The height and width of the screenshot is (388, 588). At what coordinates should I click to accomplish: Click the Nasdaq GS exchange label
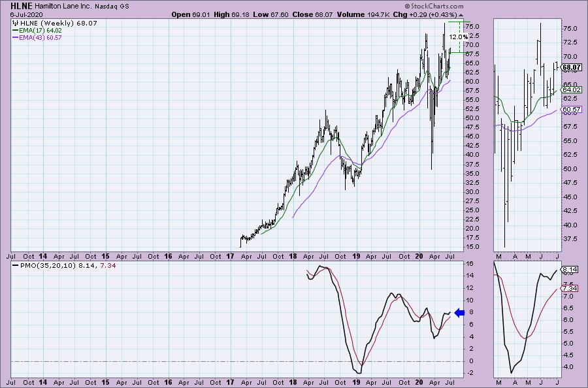pyautogui.click(x=112, y=7)
